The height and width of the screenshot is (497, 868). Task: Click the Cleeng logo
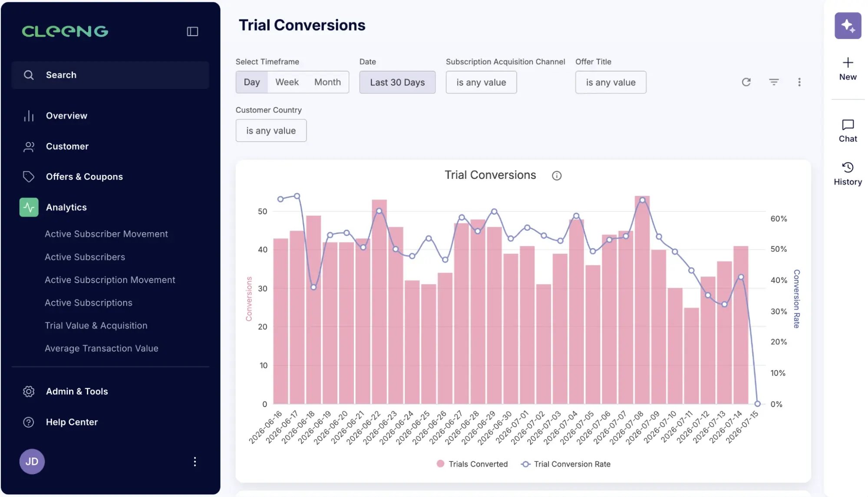(65, 31)
